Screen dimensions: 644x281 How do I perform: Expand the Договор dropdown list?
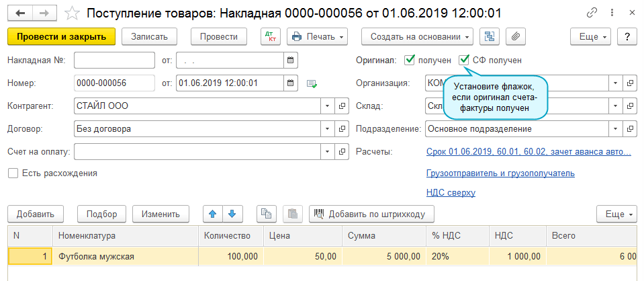point(327,128)
